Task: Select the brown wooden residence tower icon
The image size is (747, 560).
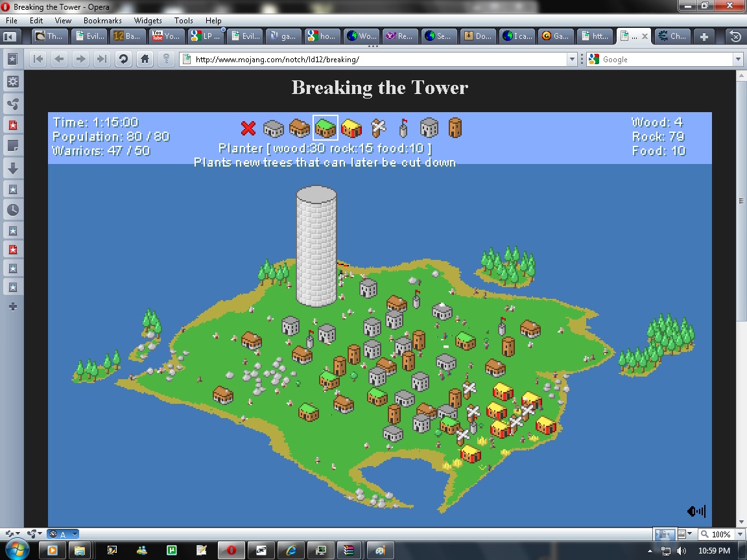Action: click(x=455, y=128)
